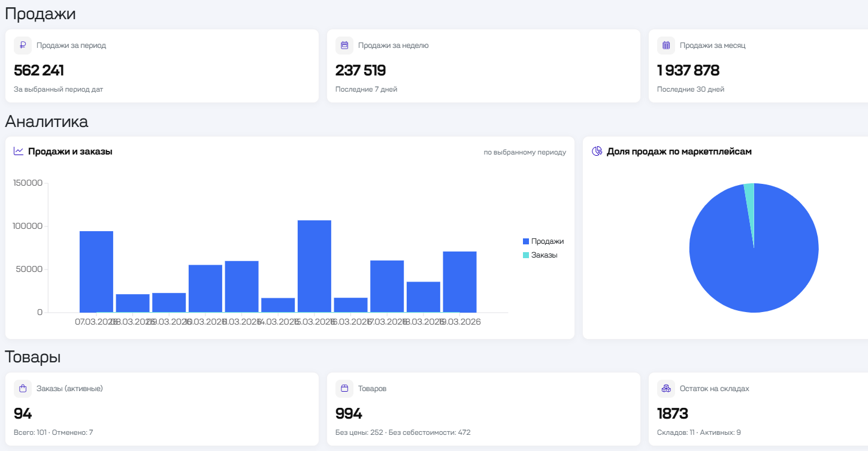
Task: Select the first bar for 07.03.2026
Action: (x=96, y=272)
